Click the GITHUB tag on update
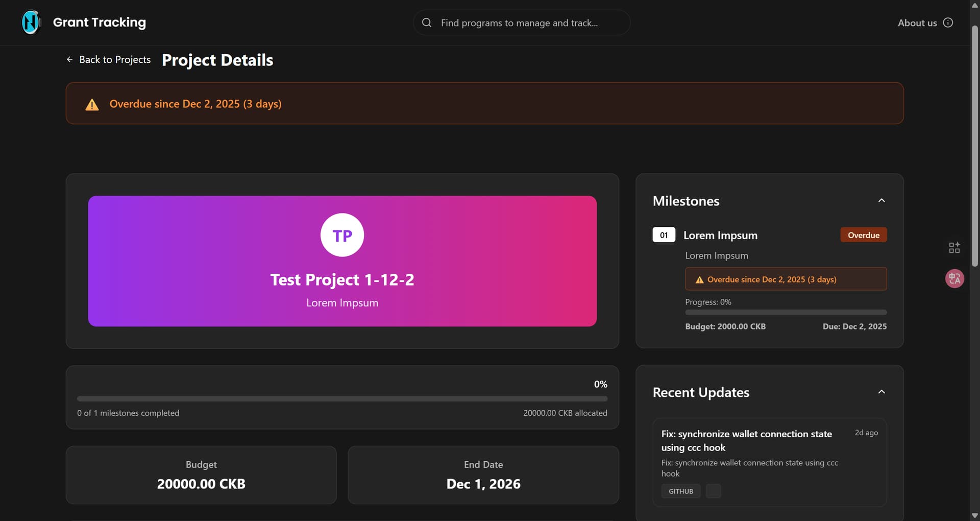 (x=681, y=491)
